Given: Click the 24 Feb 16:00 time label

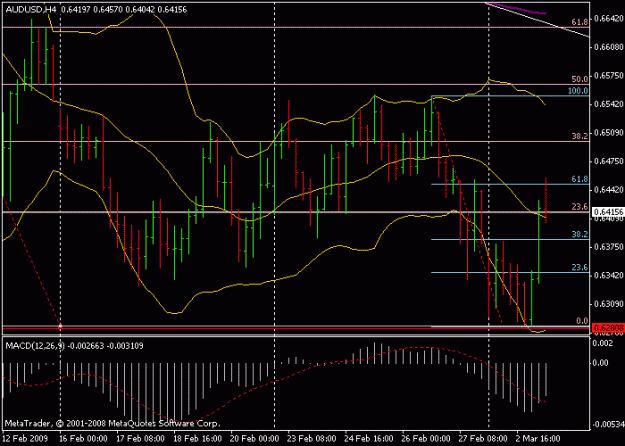Looking at the screenshot, I should 369,438.
